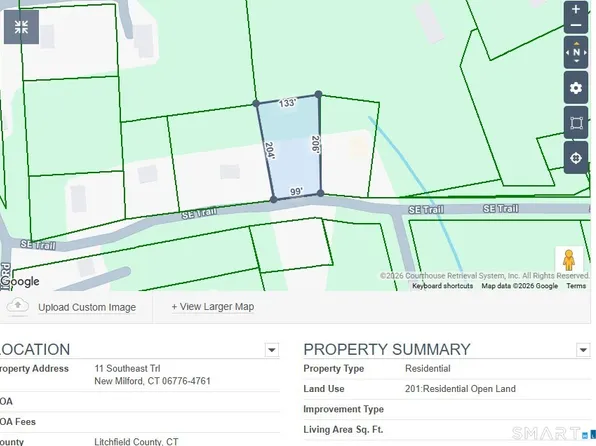
Task: Open the View Larger Map link
Action: click(x=212, y=306)
